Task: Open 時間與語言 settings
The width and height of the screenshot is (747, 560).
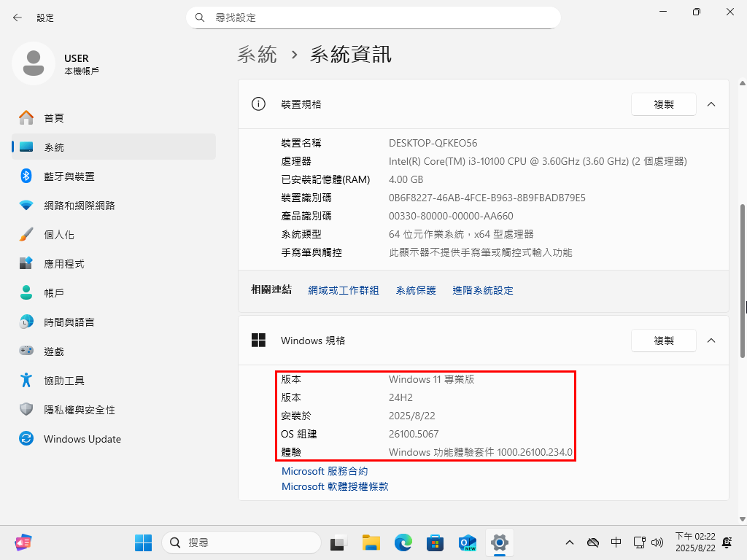Action: click(x=69, y=322)
